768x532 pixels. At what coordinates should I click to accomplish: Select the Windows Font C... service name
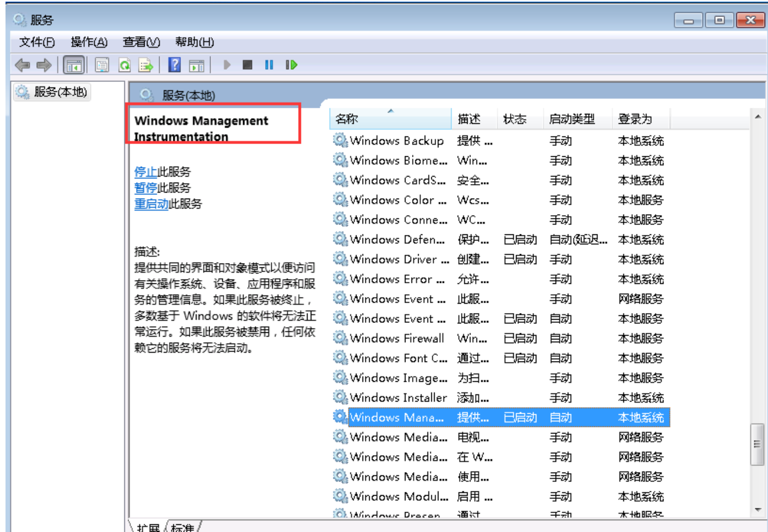tap(398, 358)
